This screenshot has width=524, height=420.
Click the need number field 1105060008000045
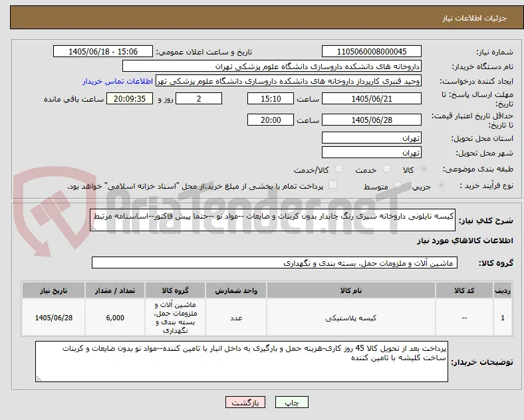click(372, 51)
